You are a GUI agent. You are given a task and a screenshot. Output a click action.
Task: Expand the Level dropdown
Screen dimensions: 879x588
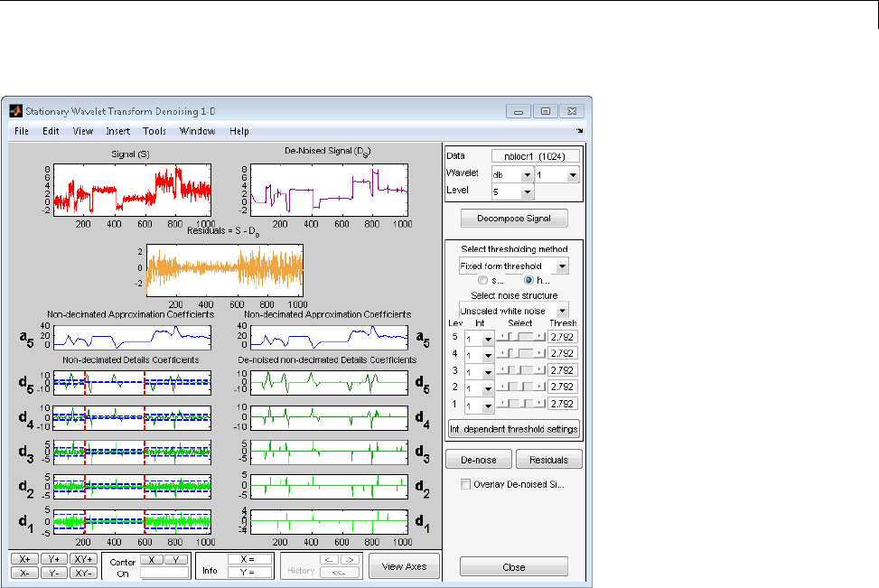tap(513, 191)
